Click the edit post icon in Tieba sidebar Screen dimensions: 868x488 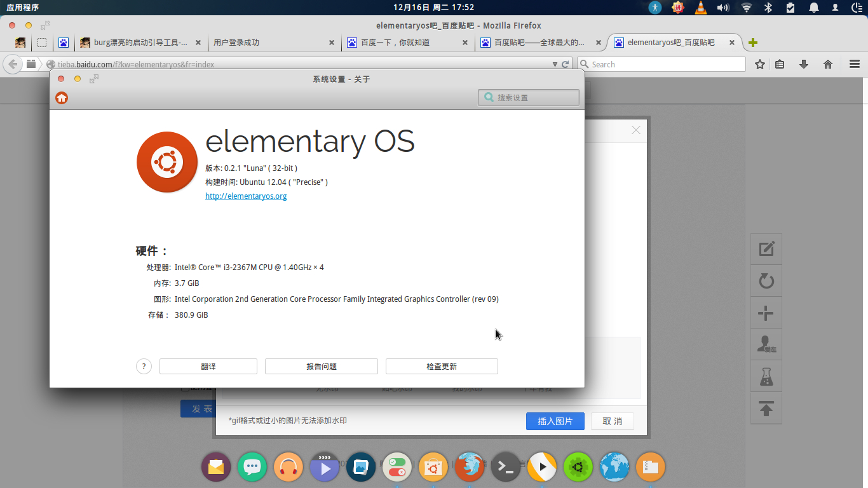pyautogui.click(x=766, y=249)
